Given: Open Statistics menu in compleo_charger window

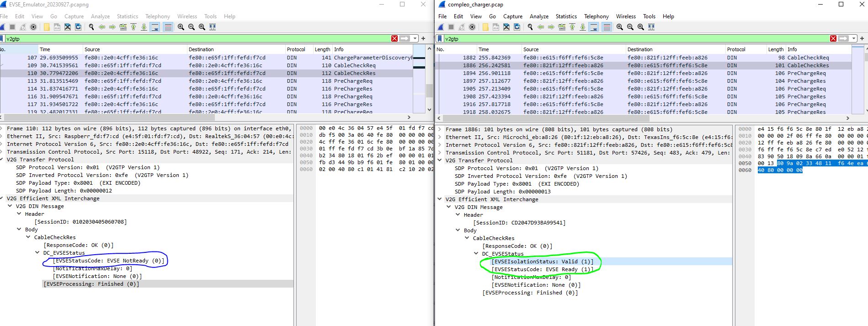Looking at the screenshot, I should [566, 16].
